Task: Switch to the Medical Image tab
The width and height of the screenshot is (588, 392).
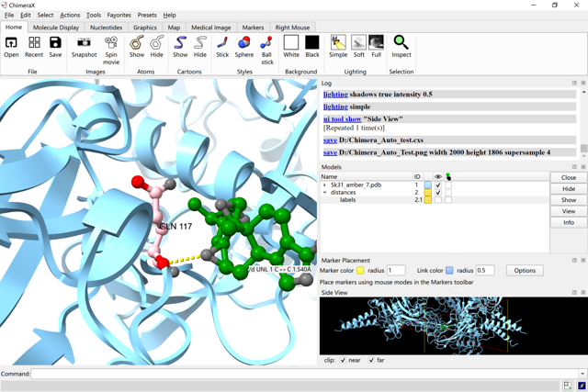Action: click(x=211, y=28)
